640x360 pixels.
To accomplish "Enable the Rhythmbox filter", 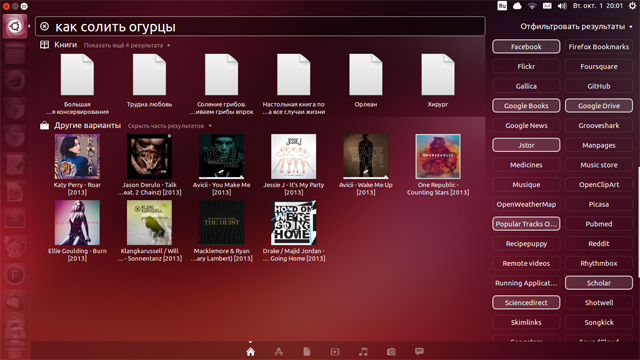I will click(x=599, y=263).
